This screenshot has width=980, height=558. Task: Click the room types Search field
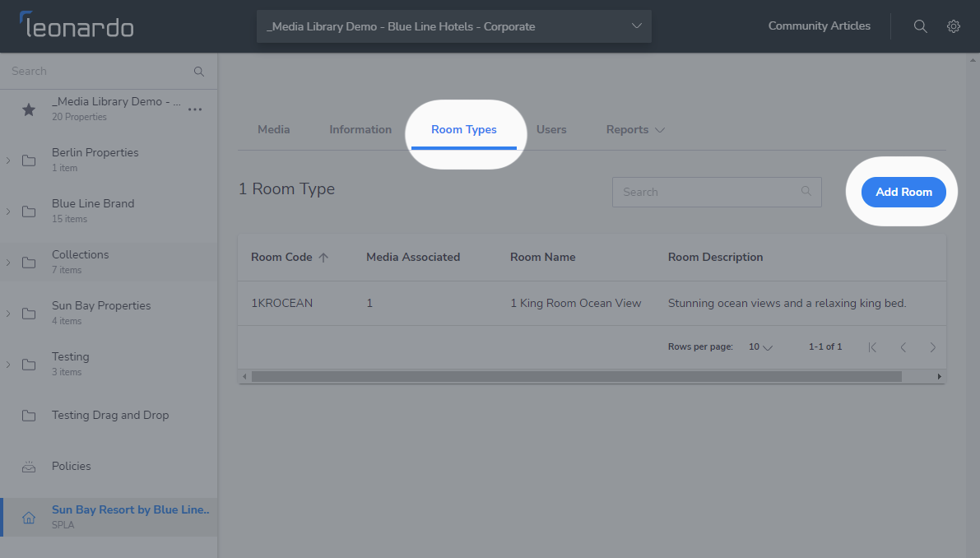coord(717,192)
